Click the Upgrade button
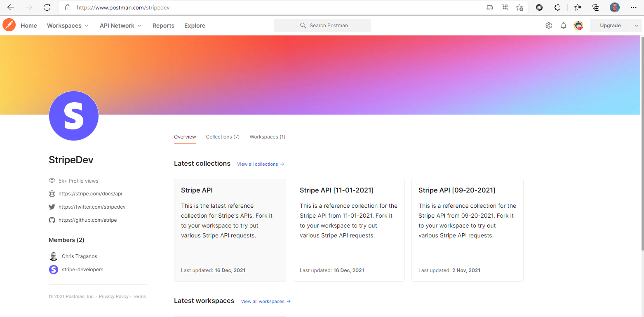Screen dimensions: 644x317 click(610, 25)
